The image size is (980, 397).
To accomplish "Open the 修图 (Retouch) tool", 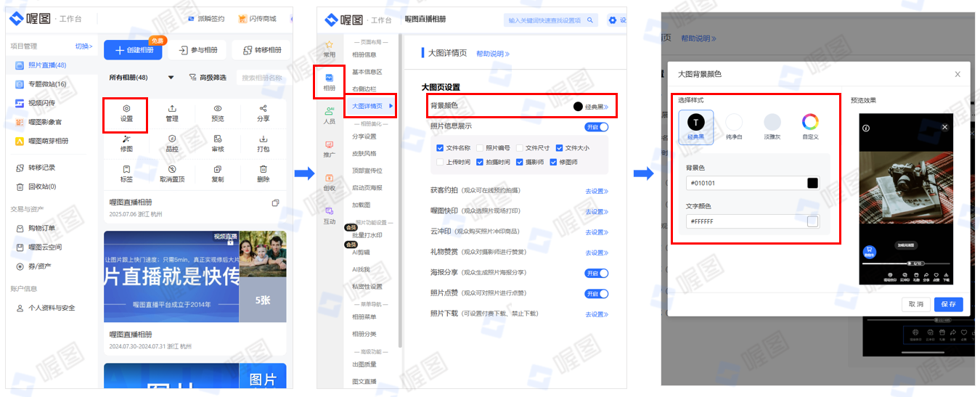I will pos(126,139).
